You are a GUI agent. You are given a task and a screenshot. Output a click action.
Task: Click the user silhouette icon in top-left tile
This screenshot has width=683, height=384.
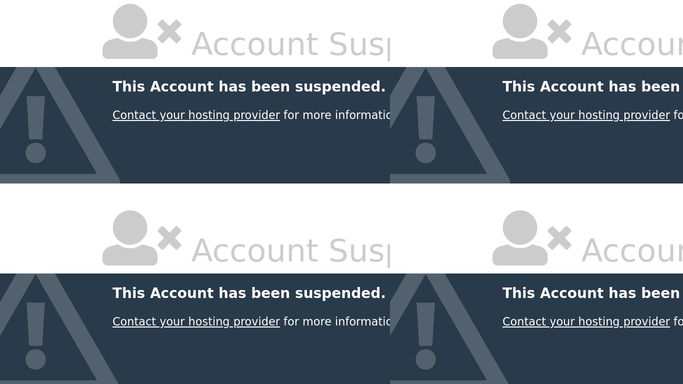pyautogui.click(x=130, y=31)
